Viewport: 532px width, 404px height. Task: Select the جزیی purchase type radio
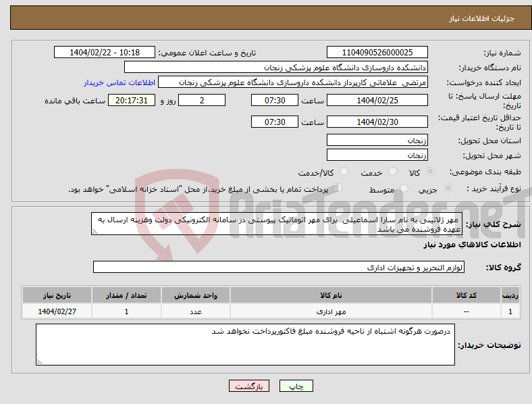tap(448, 188)
